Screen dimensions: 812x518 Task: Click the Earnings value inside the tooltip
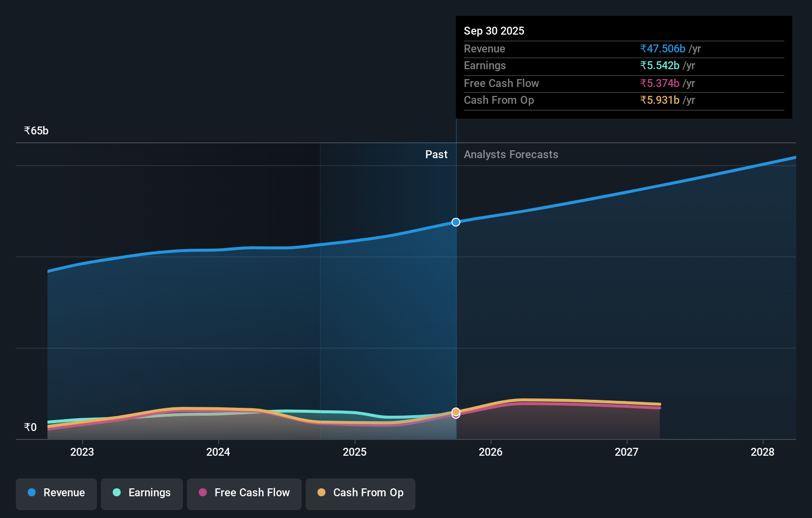coord(660,66)
